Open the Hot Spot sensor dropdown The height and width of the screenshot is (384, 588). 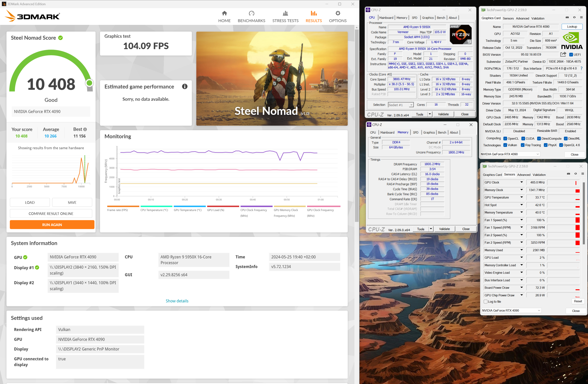click(x=522, y=205)
